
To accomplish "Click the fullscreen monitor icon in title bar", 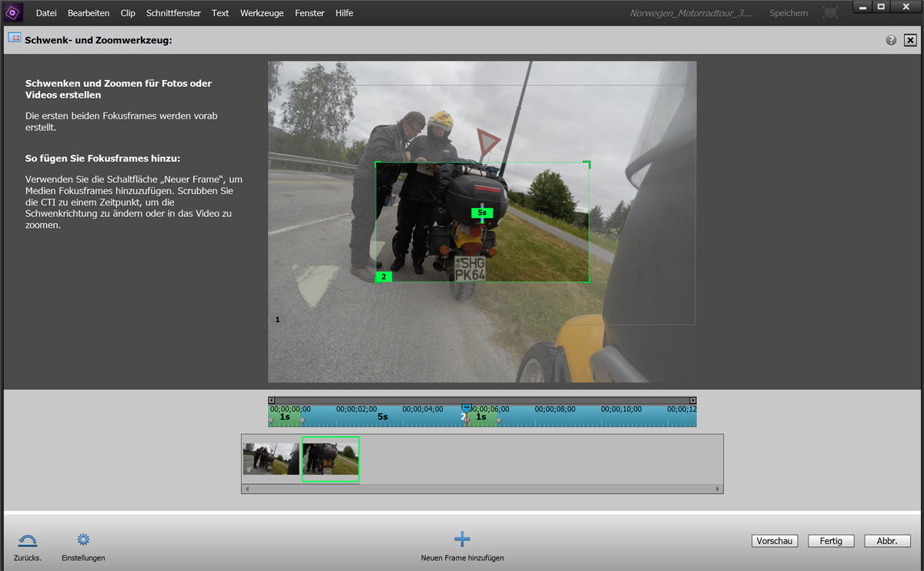I will tap(830, 13).
